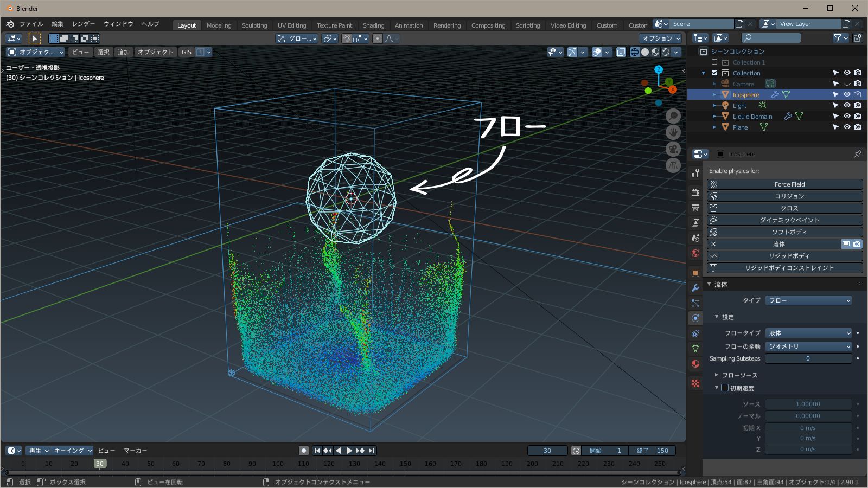Hide Light using its eye icon

(847, 105)
